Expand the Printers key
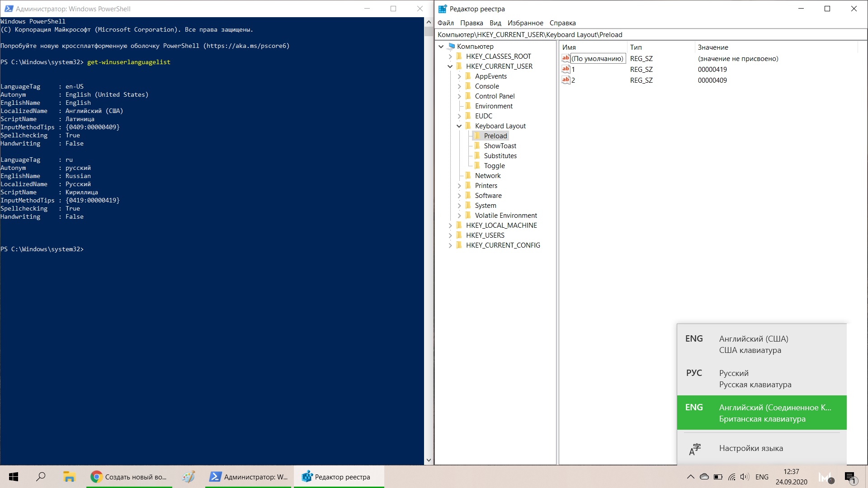 click(459, 186)
